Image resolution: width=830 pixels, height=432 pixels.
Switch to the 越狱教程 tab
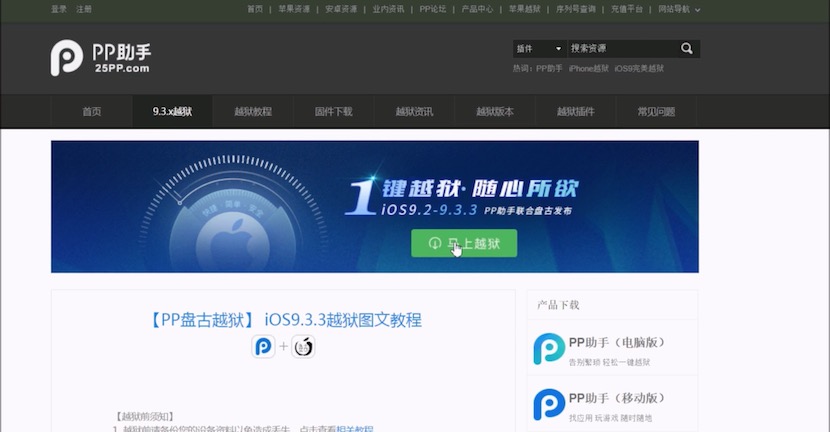coord(253,112)
